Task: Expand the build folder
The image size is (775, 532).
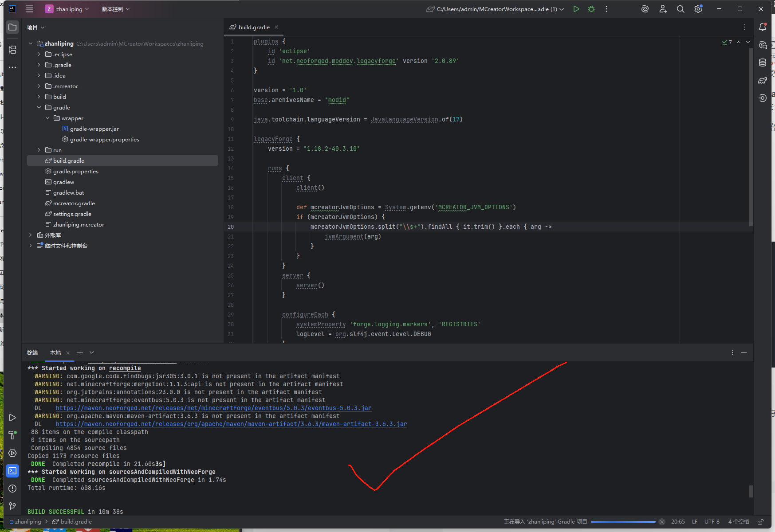Action: coord(39,97)
